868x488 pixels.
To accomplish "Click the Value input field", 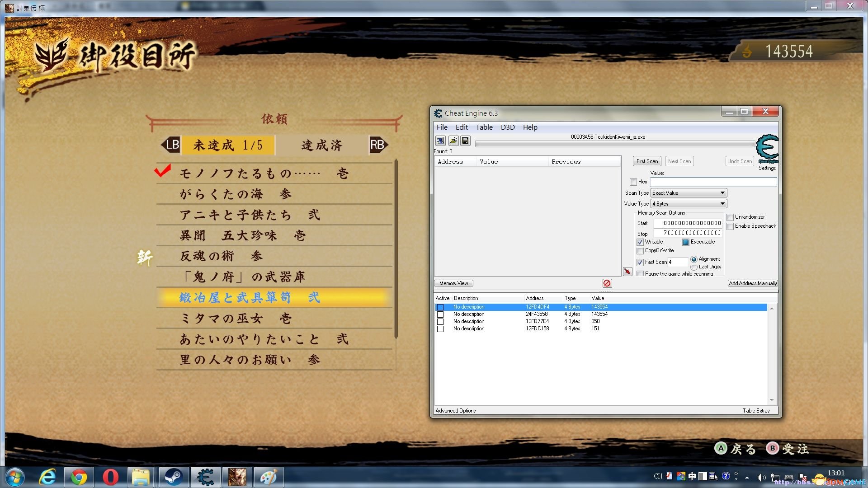I will click(713, 182).
